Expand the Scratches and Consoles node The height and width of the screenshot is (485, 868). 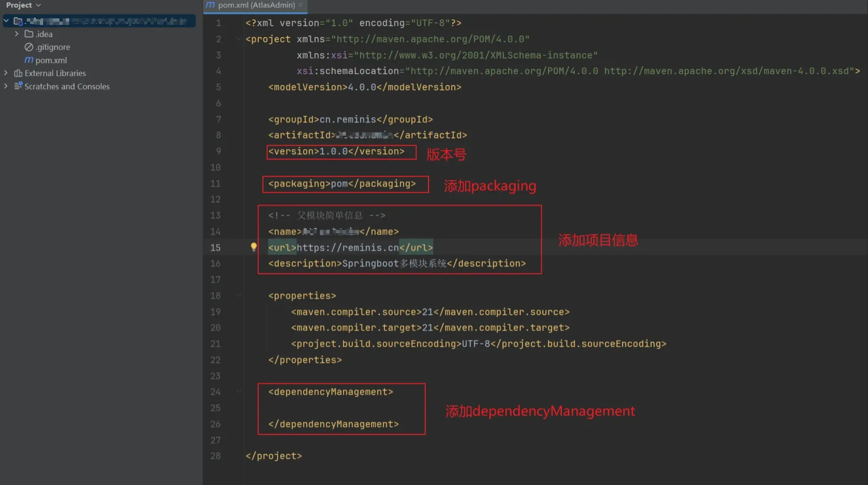(x=6, y=86)
